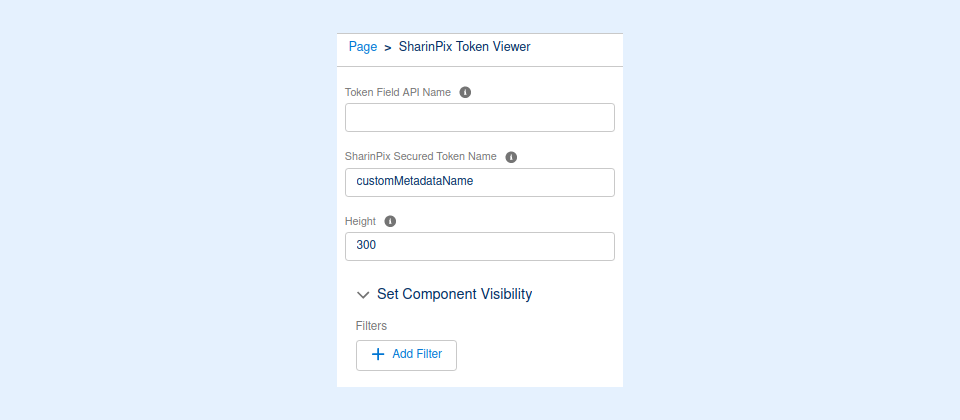Click the Filters label

coord(371,325)
